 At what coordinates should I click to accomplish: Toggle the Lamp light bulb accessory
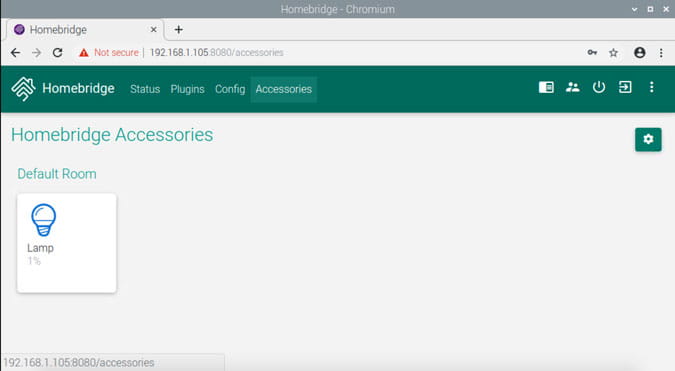(67, 243)
